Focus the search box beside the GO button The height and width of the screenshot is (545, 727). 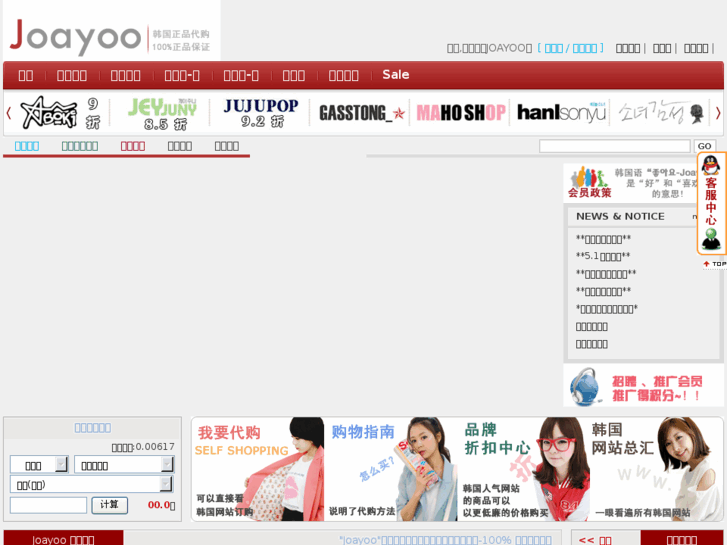tap(614, 146)
